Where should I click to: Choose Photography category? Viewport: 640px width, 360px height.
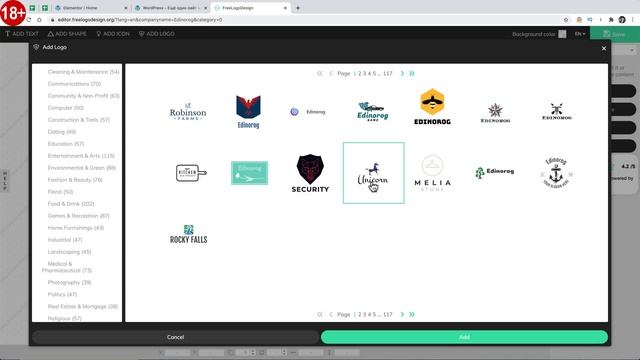point(69,282)
